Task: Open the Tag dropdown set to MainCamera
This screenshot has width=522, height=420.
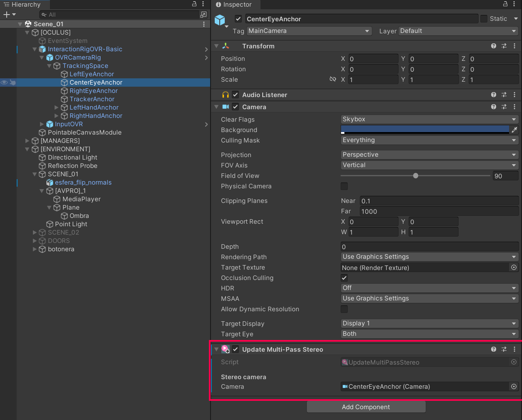Action: (309, 31)
